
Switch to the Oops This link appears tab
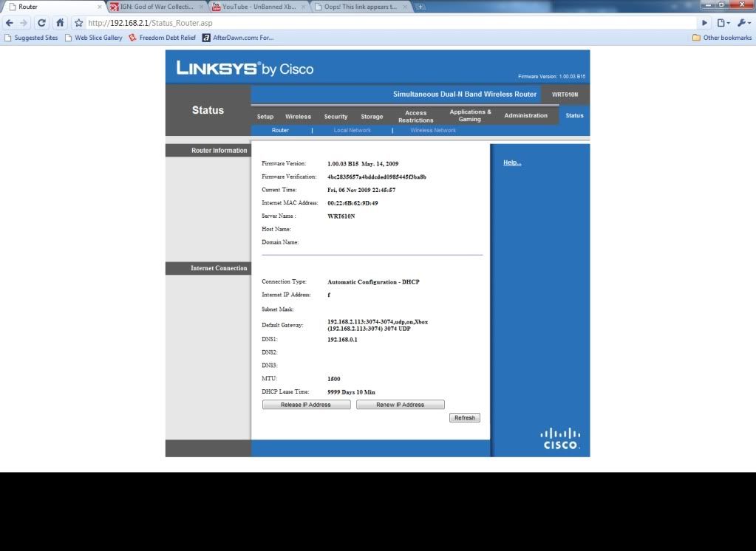[x=360, y=7]
